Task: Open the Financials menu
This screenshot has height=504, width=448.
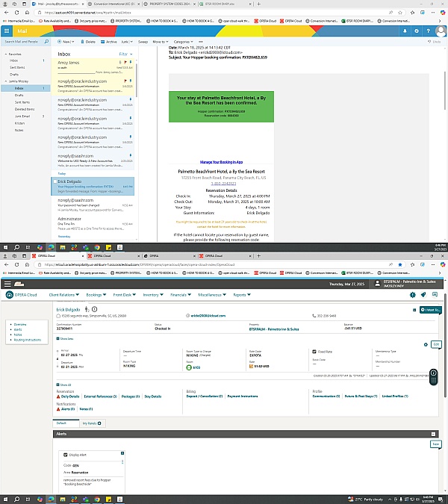Action: [x=181, y=295]
